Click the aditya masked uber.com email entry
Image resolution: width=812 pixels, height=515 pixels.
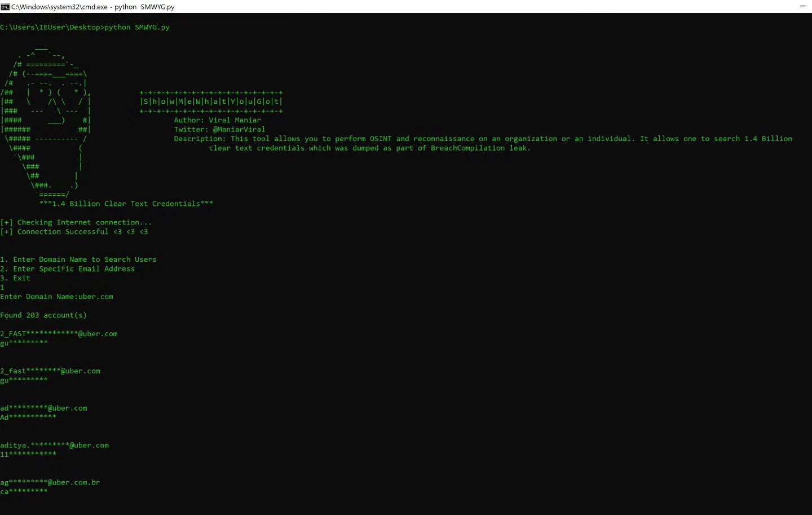(x=54, y=446)
